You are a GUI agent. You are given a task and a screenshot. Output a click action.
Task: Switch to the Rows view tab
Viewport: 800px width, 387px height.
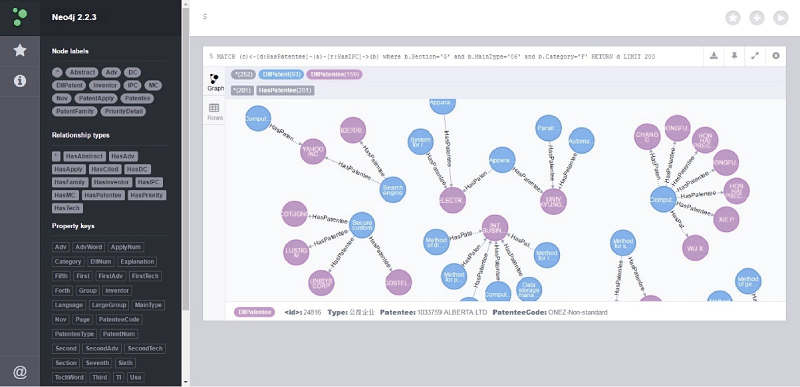coord(215,112)
